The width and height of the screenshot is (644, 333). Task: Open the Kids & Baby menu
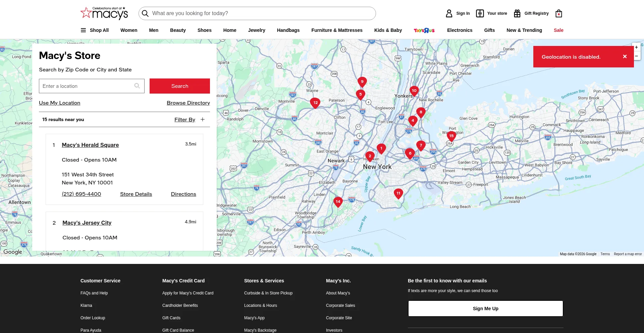point(388,30)
